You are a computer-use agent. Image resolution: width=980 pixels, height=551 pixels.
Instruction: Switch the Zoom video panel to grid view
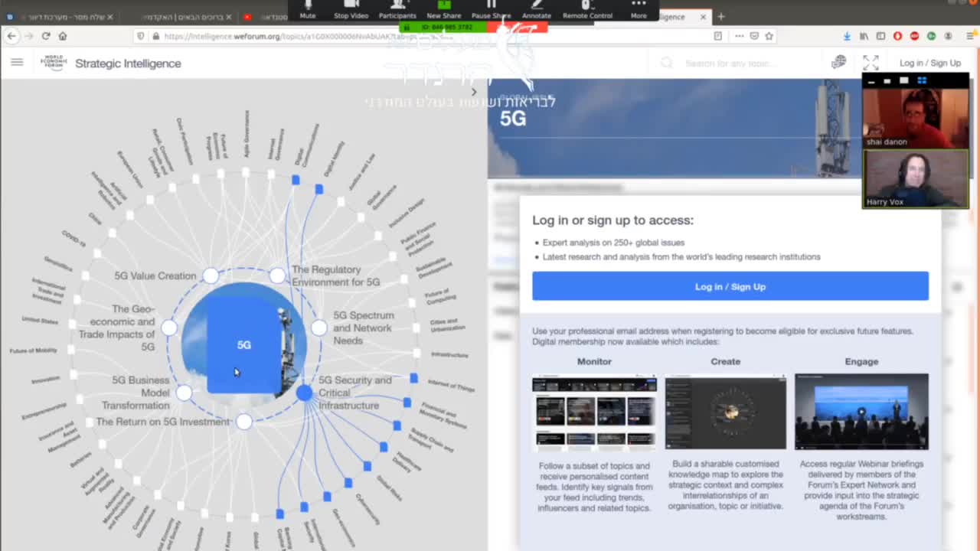922,80
